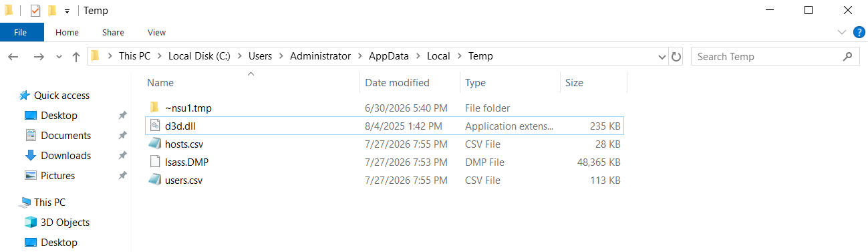This screenshot has width=868, height=252.
Task: Select the hosts.csv file
Action: [x=384, y=144]
